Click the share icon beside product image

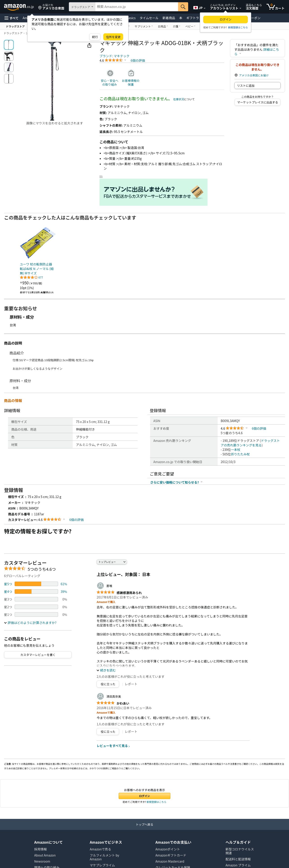[x=89, y=46]
